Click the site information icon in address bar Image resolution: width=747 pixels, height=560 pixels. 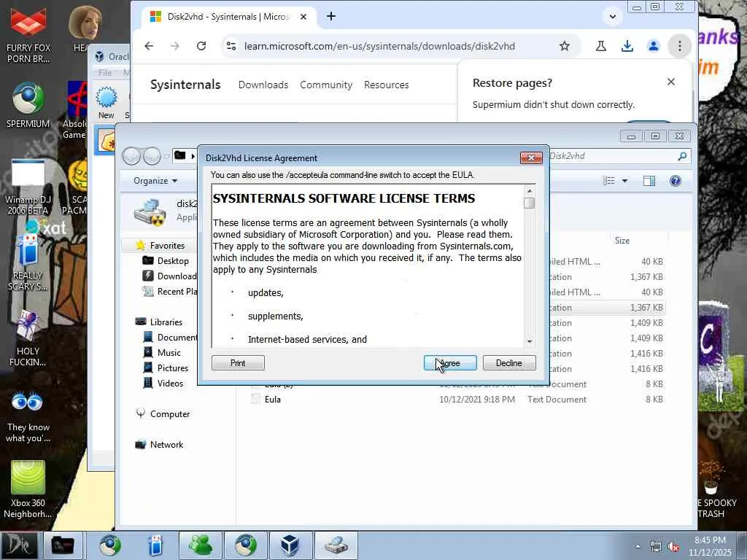(231, 46)
